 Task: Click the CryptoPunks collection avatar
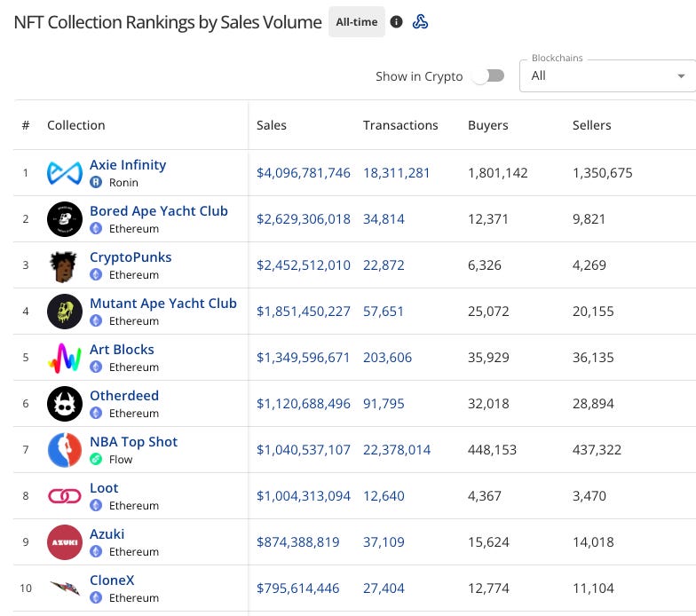[64, 266]
